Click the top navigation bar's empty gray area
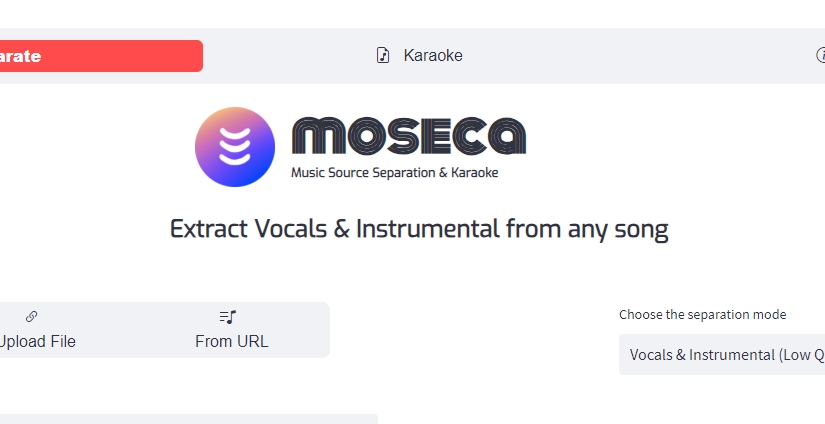The width and height of the screenshot is (825, 424). (620, 55)
